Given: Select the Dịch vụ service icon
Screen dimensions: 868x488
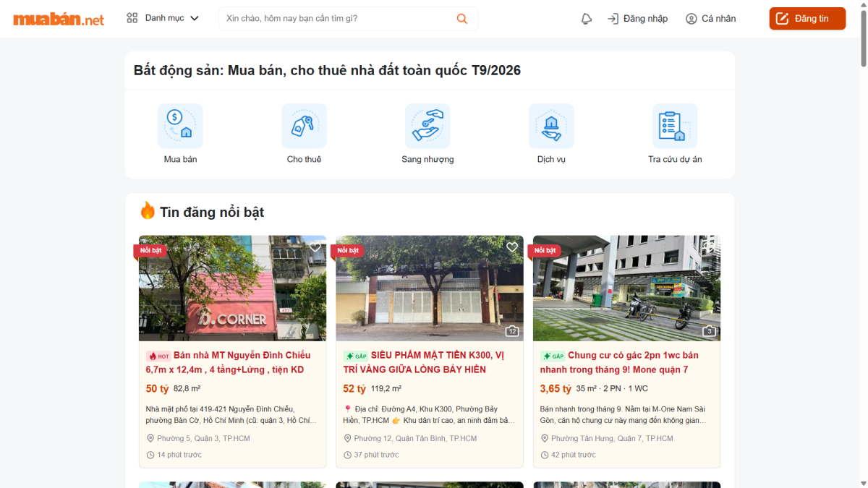Looking at the screenshot, I should click(551, 126).
